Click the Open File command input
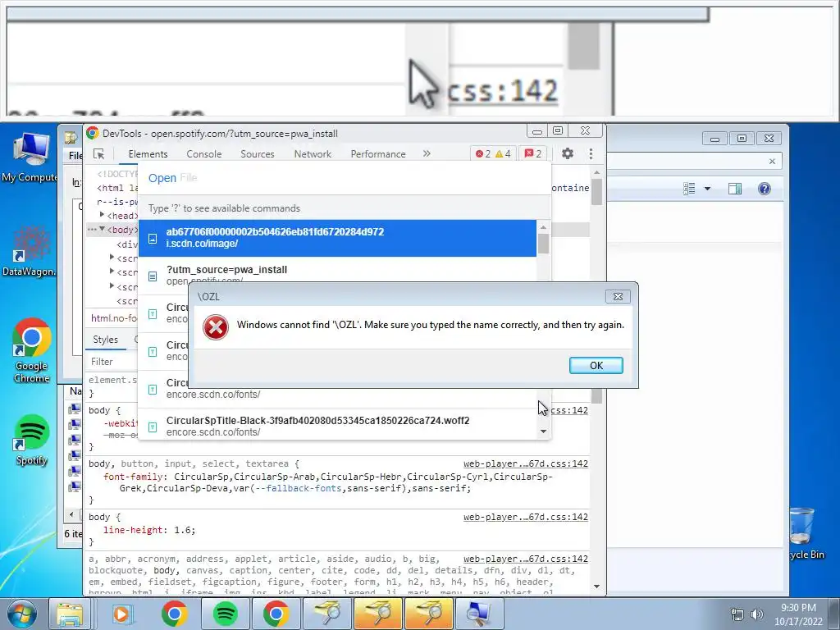The image size is (840, 630). (344, 178)
